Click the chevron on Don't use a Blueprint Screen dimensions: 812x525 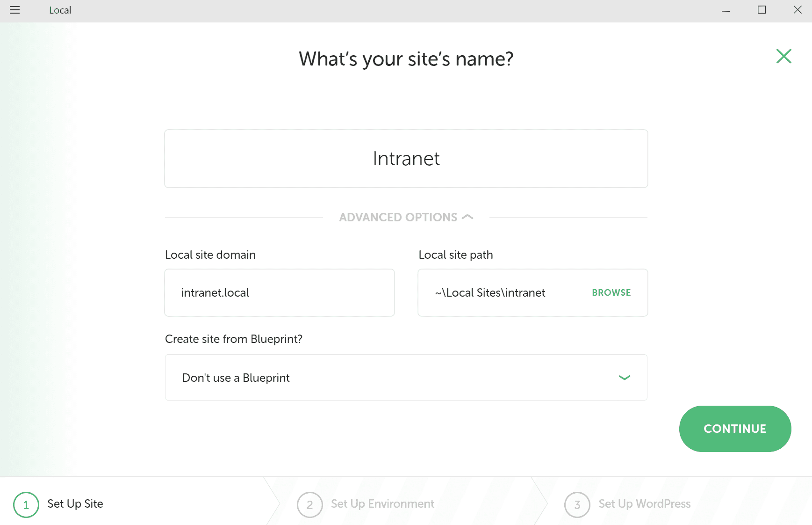(x=624, y=378)
